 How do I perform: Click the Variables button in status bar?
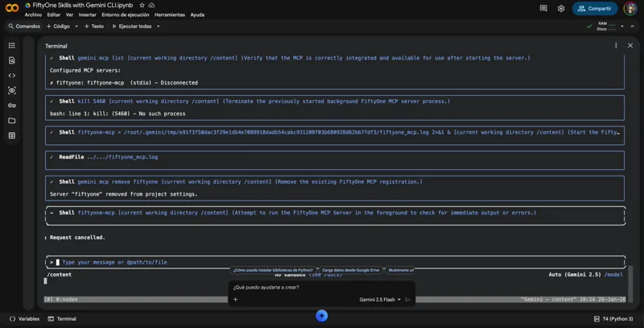(x=24, y=319)
